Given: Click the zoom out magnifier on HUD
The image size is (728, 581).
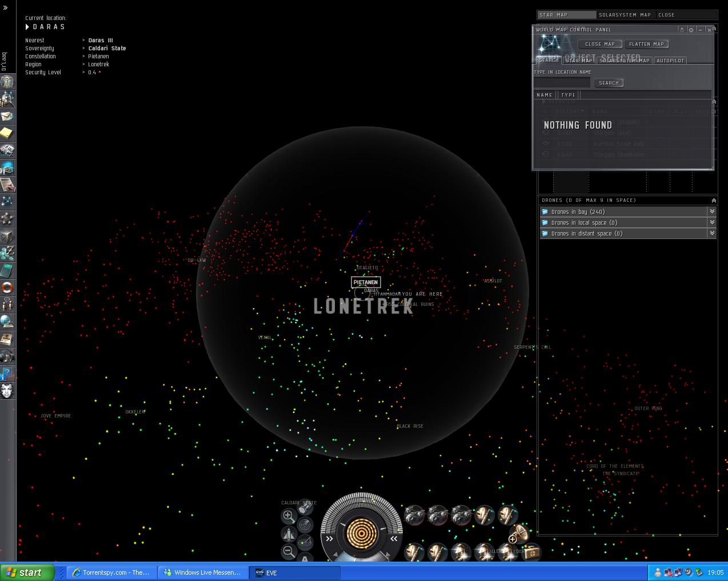Looking at the screenshot, I should (x=289, y=551).
